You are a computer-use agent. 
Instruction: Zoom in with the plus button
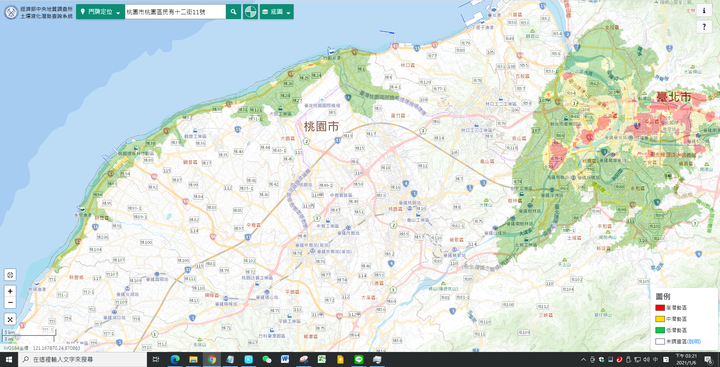(11, 291)
